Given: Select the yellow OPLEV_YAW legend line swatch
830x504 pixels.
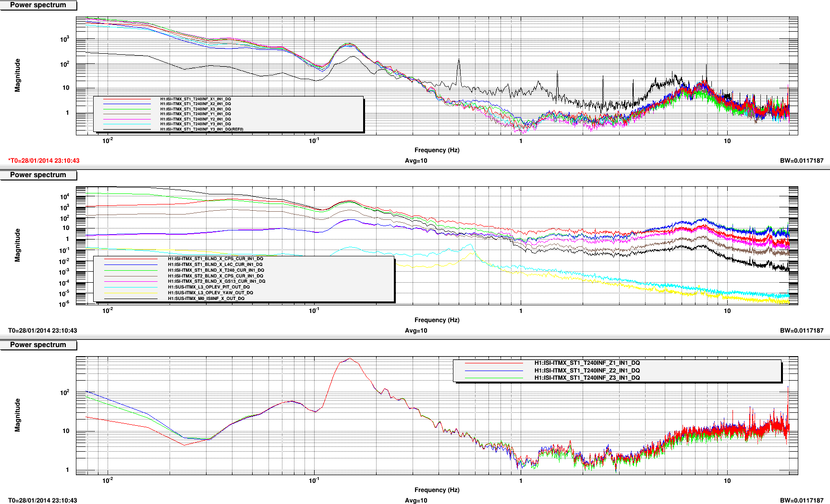Looking at the screenshot, I should pos(131,293).
